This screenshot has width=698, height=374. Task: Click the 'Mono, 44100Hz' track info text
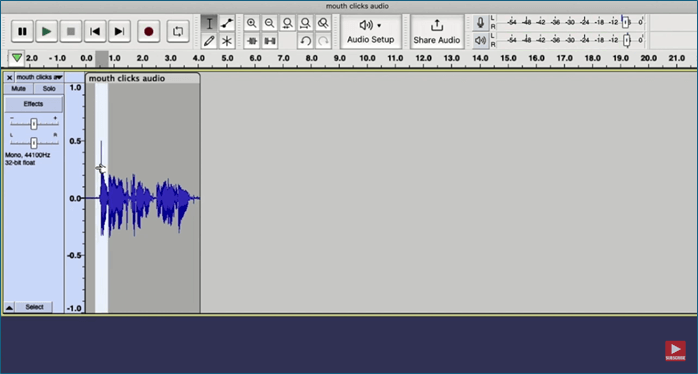tap(28, 155)
